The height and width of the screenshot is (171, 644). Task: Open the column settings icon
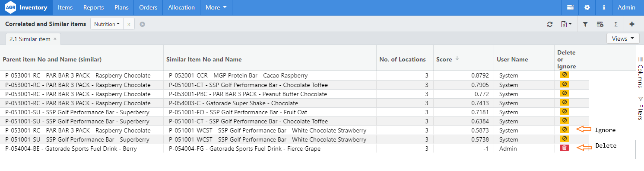pos(600,24)
